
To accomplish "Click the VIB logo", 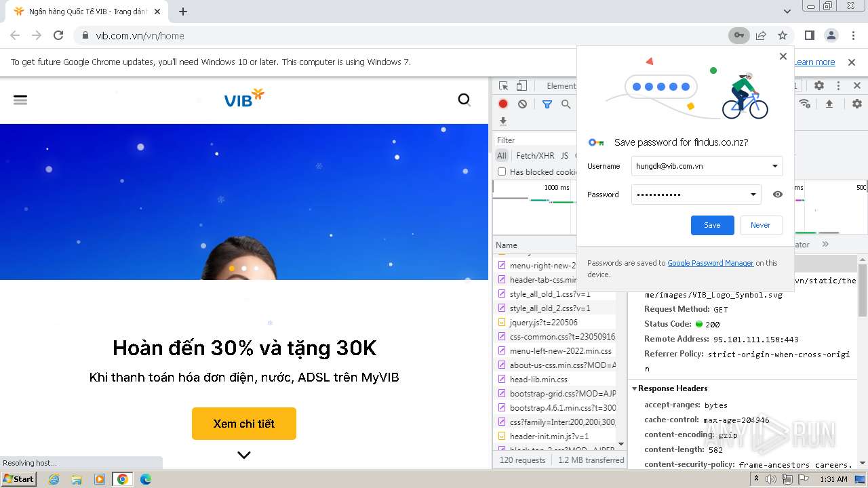I will coord(244,99).
